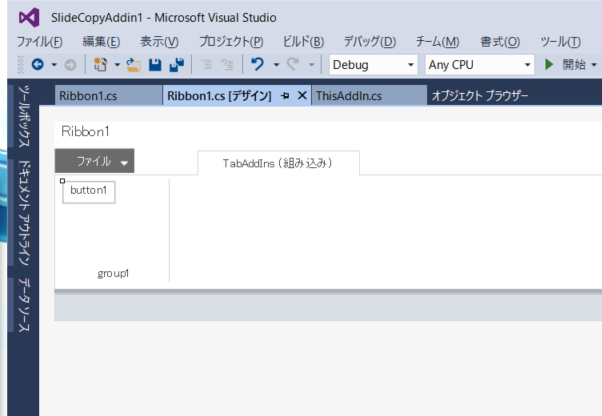Close the Ribbon1.cs [デザイン] tab
This screenshot has width=602, height=416.
[302, 95]
